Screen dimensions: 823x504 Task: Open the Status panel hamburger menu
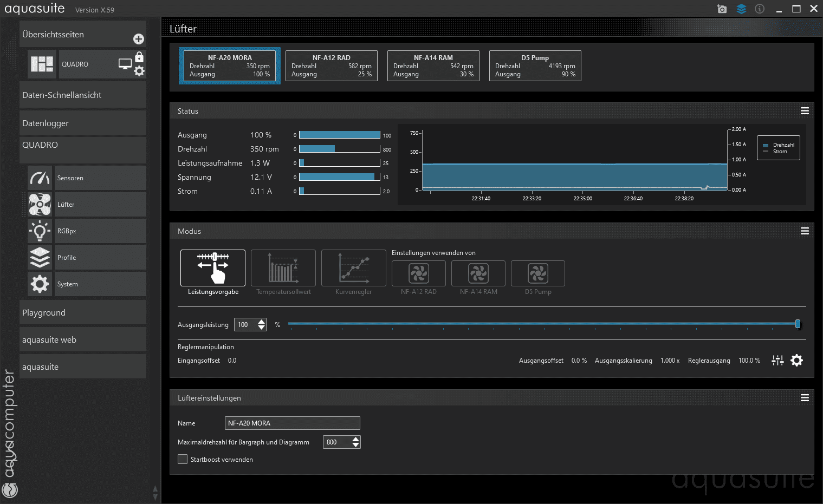(805, 111)
